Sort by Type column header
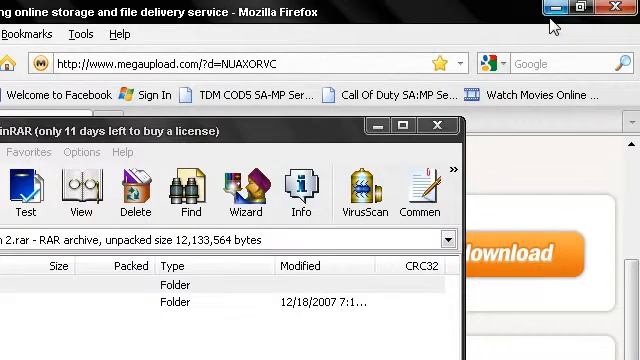The height and width of the screenshot is (360, 640). tap(216, 266)
